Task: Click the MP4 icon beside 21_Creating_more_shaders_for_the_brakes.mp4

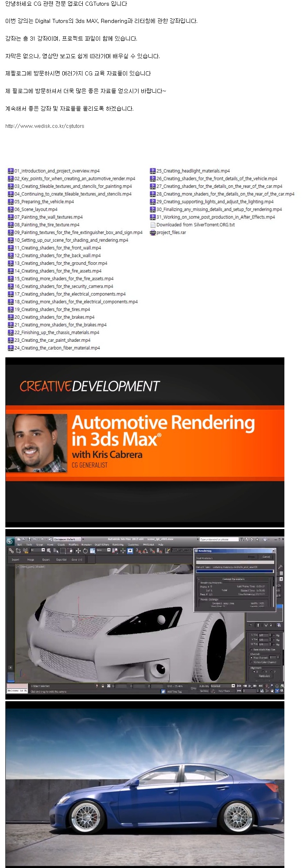Action: point(11,325)
